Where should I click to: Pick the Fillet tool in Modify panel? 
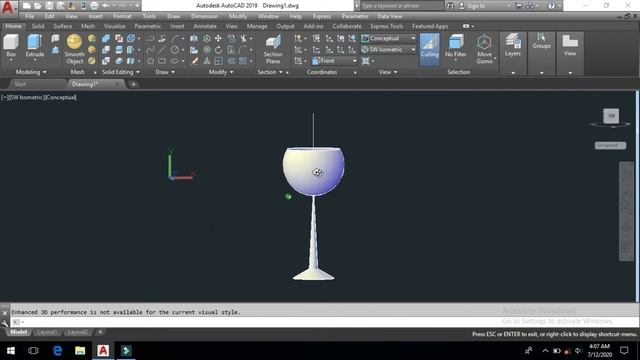(243, 50)
